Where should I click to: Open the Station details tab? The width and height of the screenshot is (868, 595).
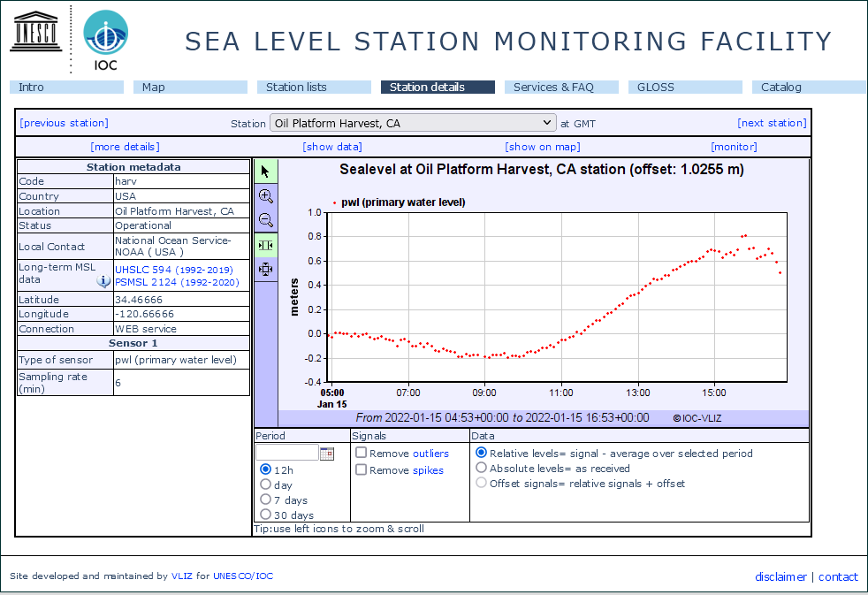point(438,87)
